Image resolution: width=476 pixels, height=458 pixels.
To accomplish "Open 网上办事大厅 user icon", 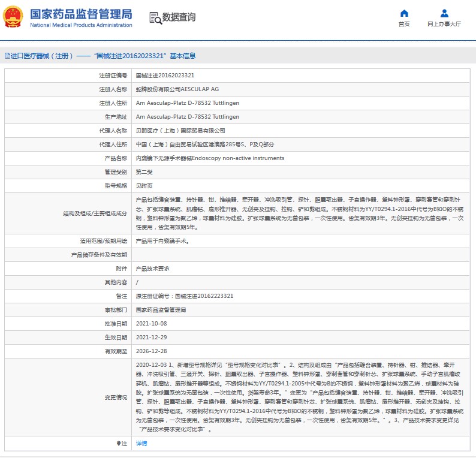I will pos(444,13).
